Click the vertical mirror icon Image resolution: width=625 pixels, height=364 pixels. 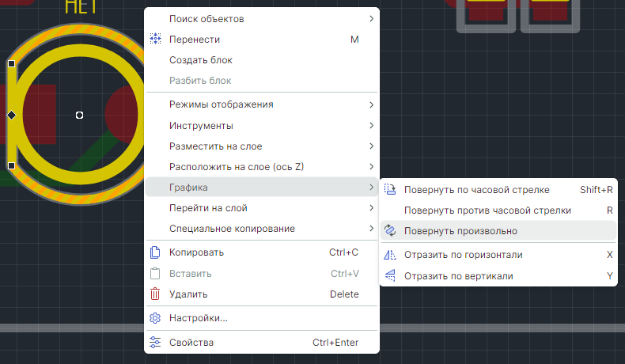coord(390,275)
